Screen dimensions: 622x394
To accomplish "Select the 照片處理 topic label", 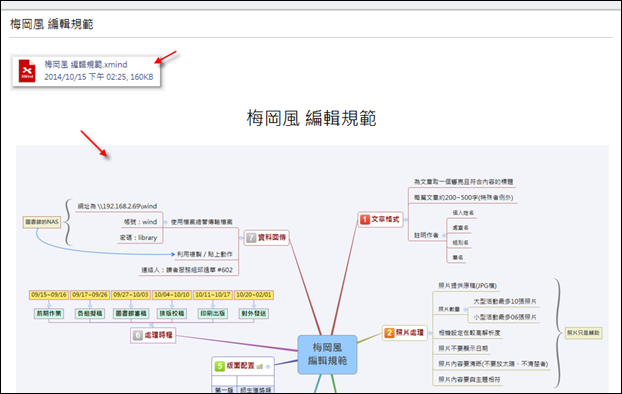I will pyautogui.click(x=410, y=332).
